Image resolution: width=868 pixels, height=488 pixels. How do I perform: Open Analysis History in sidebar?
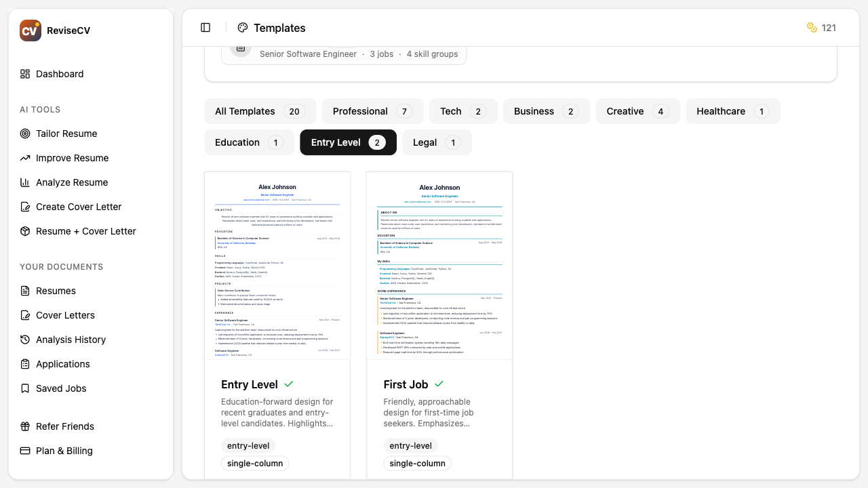coord(71,340)
